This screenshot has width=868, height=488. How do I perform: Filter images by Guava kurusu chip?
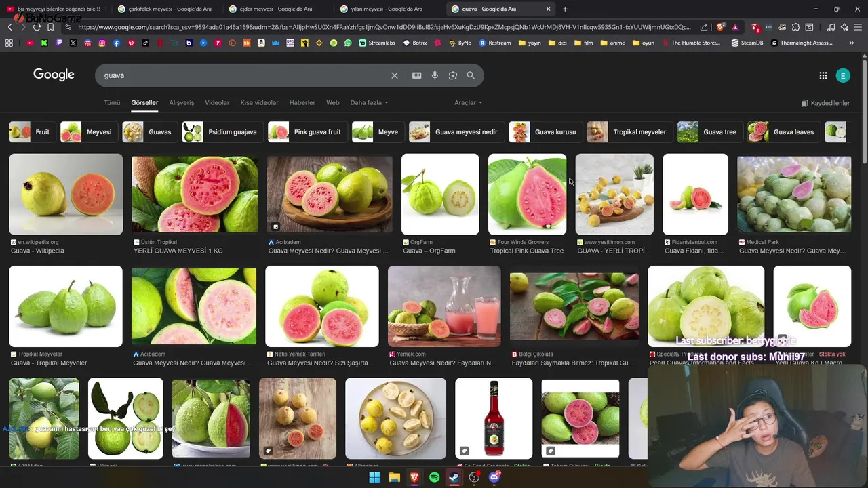point(545,131)
